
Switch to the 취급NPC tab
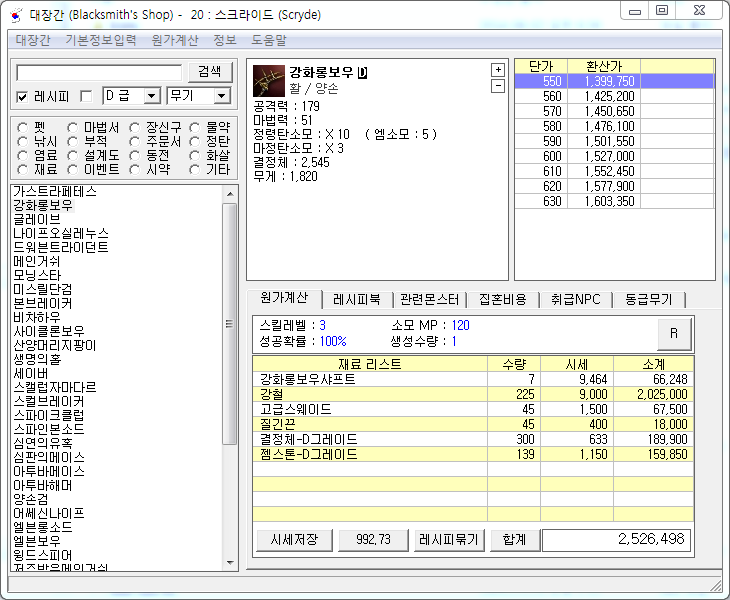[x=576, y=299]
